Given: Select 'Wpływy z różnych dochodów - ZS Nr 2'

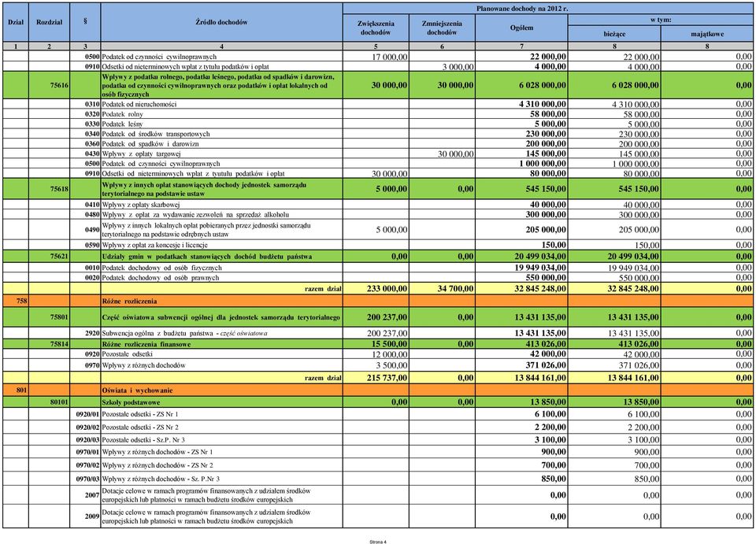Looking at the screenshot, I should pyautogui.click(x=157, y=465).
